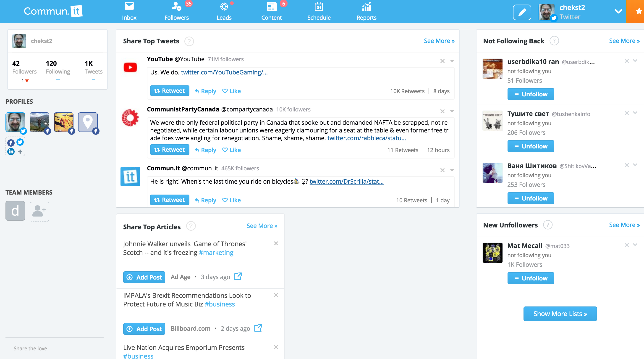
Task: Open help for Share Top Tweets
Action: [189, 41]
